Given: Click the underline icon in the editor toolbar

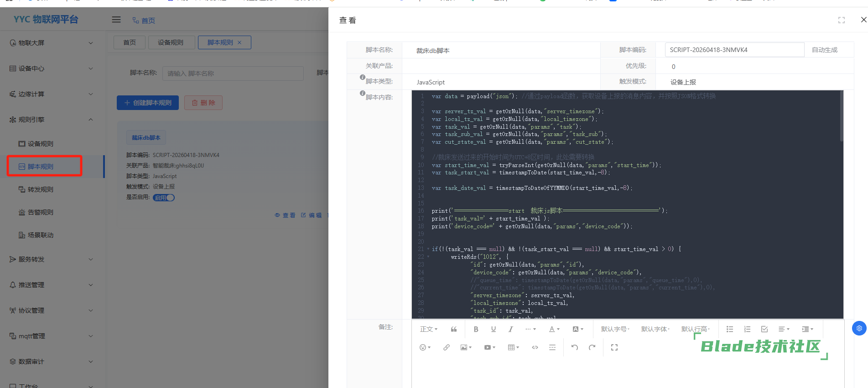Looking at the screenshot, I should 493,329.
